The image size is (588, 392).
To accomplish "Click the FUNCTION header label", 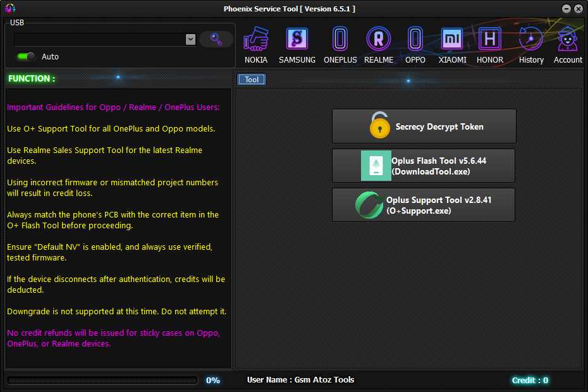I will point(31,78).
